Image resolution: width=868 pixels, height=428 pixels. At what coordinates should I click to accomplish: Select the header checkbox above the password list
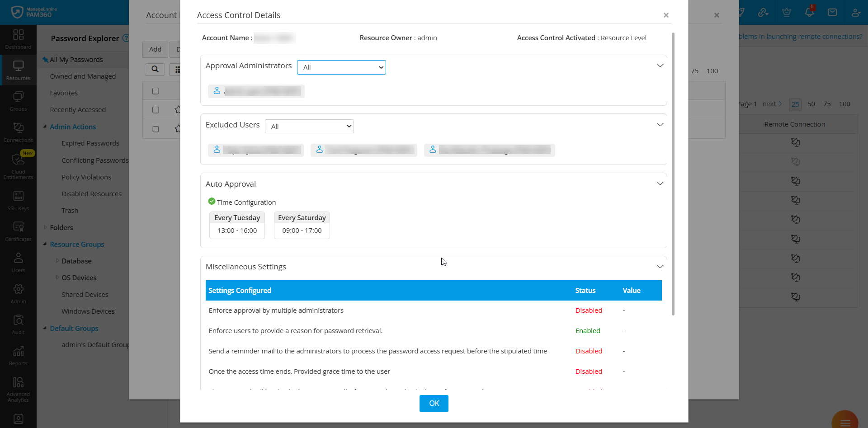pyautogui.click(x=156, y=90)
